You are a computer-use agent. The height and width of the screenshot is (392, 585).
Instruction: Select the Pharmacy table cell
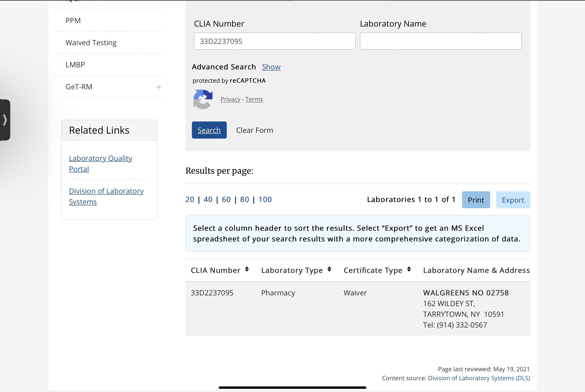pyautogui.click(x=278, y=293)
